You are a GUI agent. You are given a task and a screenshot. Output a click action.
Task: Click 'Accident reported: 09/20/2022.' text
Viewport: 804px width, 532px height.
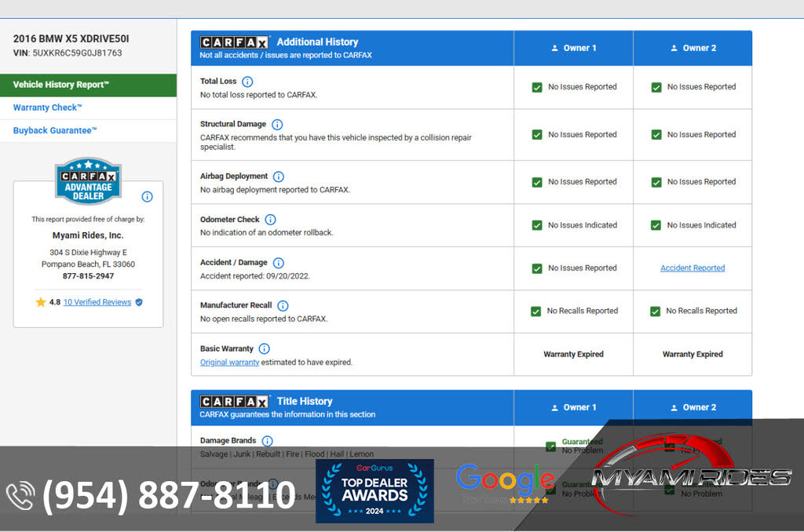(x=255, y=276)
